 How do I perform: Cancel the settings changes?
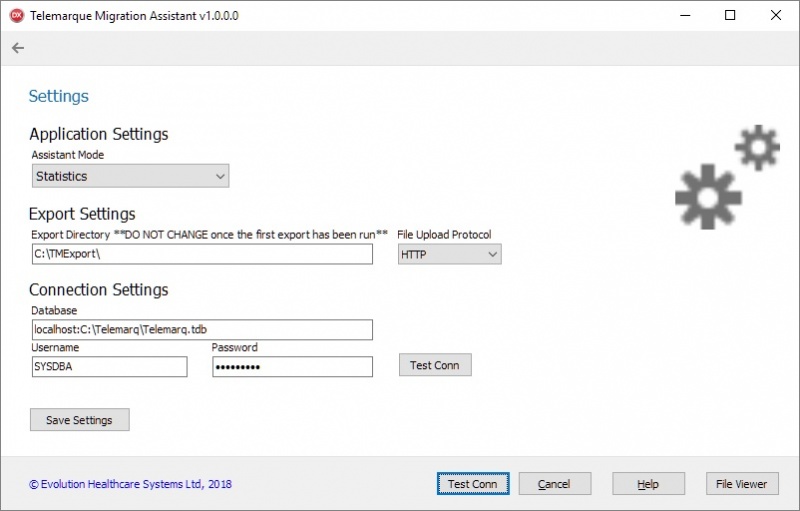pos(555,484)
